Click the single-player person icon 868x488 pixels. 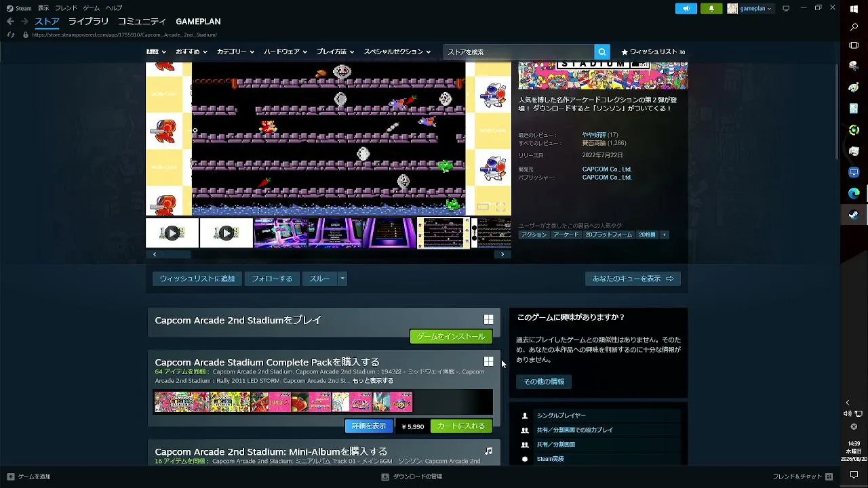pyautogui.click(x=524, y=415)
